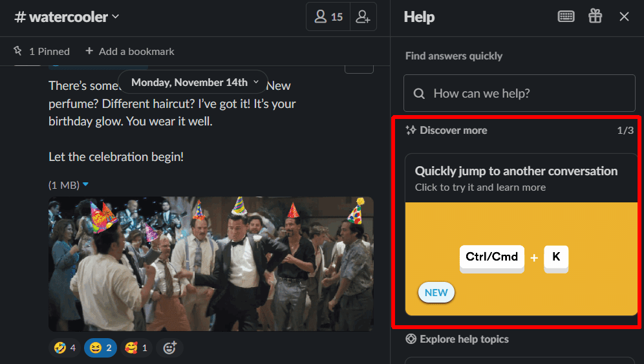Open the 1 Pinned items list

click(x=43, y=51)
